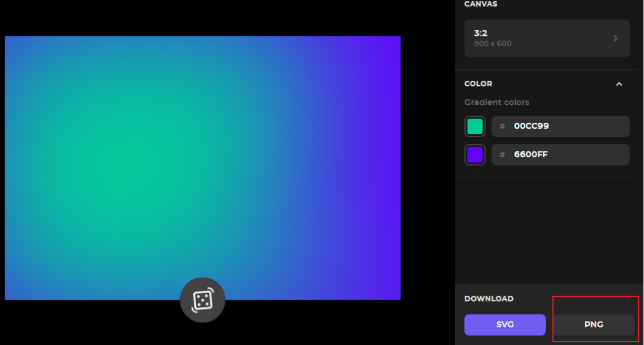Focus the 6600FF hex color field
The height and width of the screenshot is (345, 644).
pos(566,155)
